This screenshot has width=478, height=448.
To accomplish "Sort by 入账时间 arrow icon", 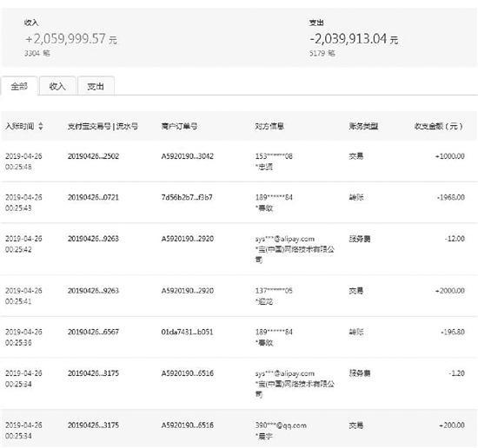I will [x=41, y=126].
